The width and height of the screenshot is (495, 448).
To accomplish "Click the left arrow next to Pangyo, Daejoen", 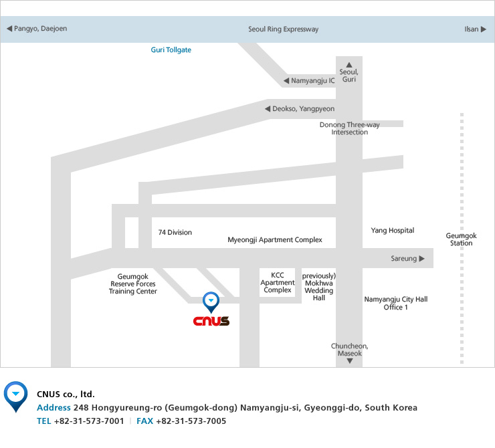I will click(9, 28).
